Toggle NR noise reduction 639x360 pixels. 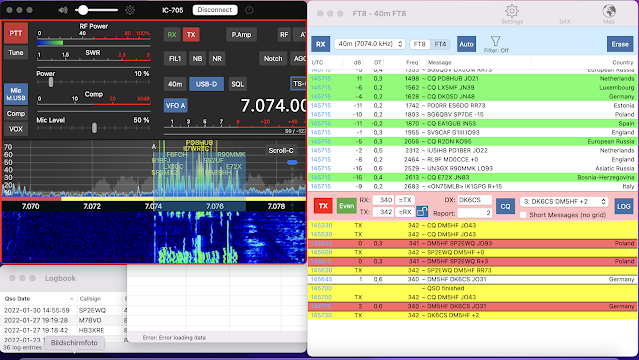tap(217, 59)
